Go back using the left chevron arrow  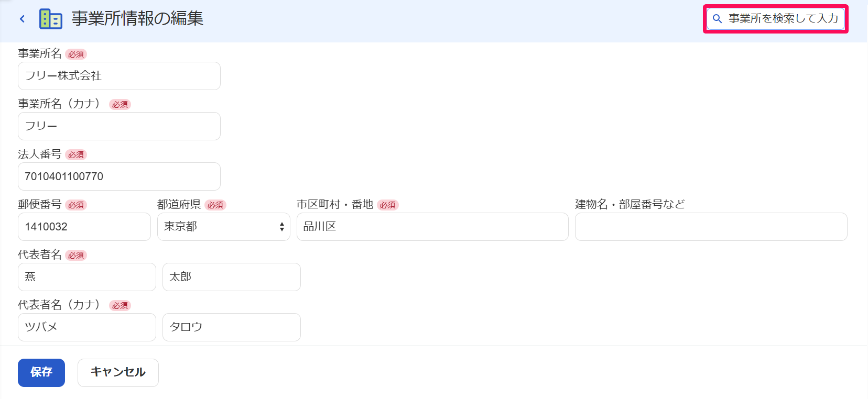coord(22,19)
